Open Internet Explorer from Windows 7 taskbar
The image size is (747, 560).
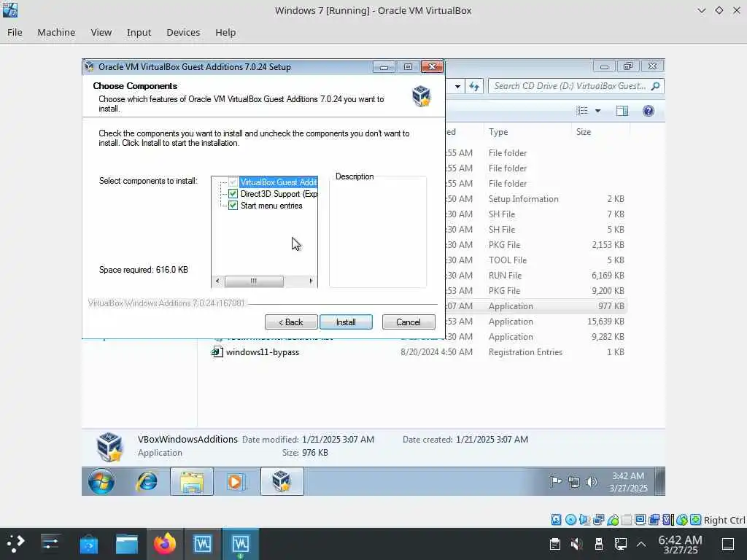tap(147, 481)
